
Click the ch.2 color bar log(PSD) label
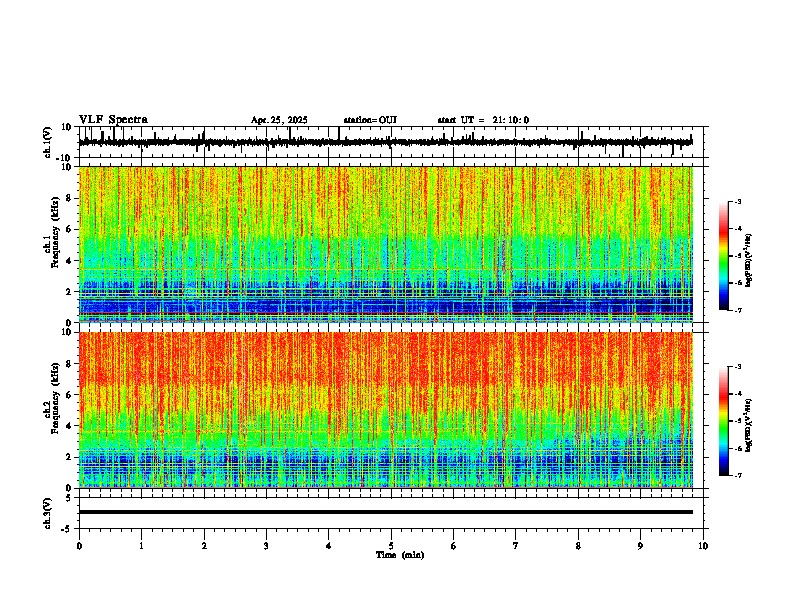pos(748,425)
